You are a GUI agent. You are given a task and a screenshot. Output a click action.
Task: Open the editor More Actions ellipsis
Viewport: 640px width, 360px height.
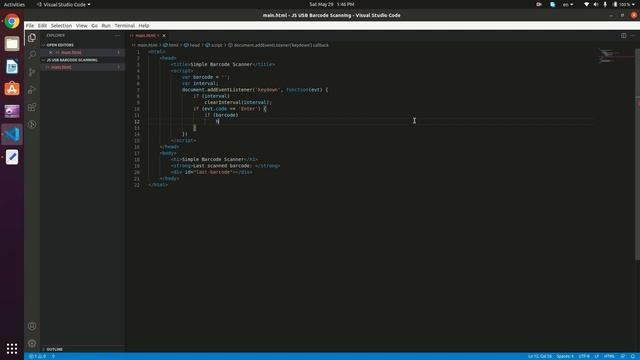(632, 36)
